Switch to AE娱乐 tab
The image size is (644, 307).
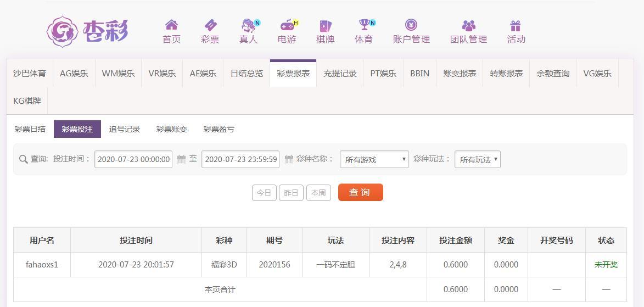(203, 74)
